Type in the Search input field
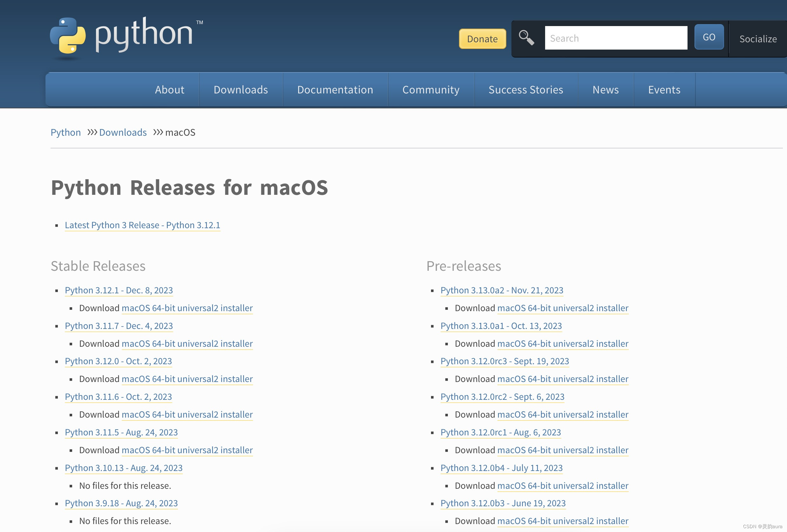Screen dimensions: 787x532 click(616, 38)
